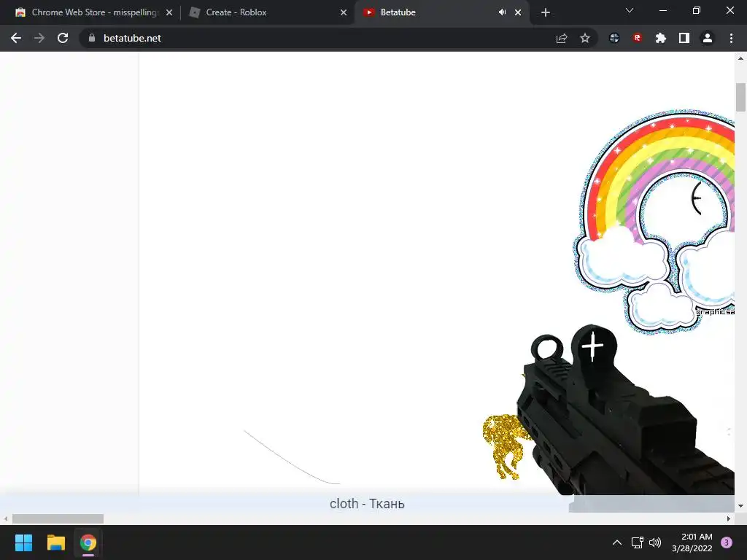Open the red R extension icon
747x560 pixels.
(x=638, y=38)
